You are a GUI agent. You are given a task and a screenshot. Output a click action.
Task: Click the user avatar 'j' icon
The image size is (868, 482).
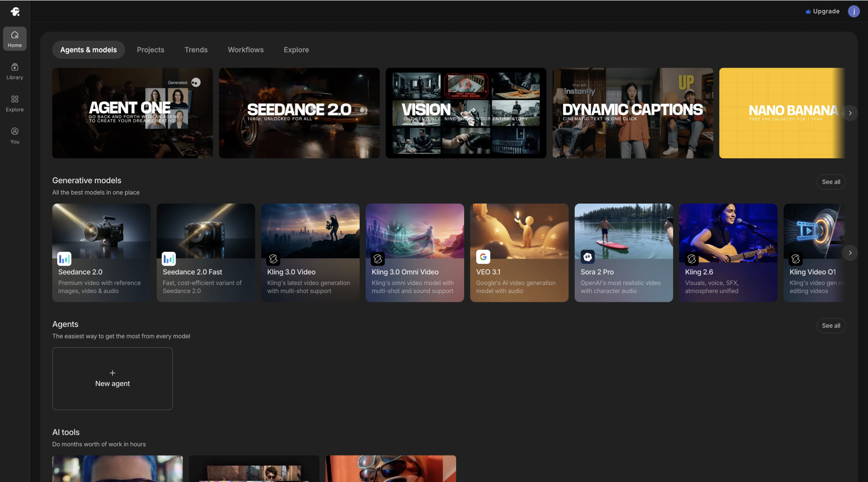coord(854,11)
